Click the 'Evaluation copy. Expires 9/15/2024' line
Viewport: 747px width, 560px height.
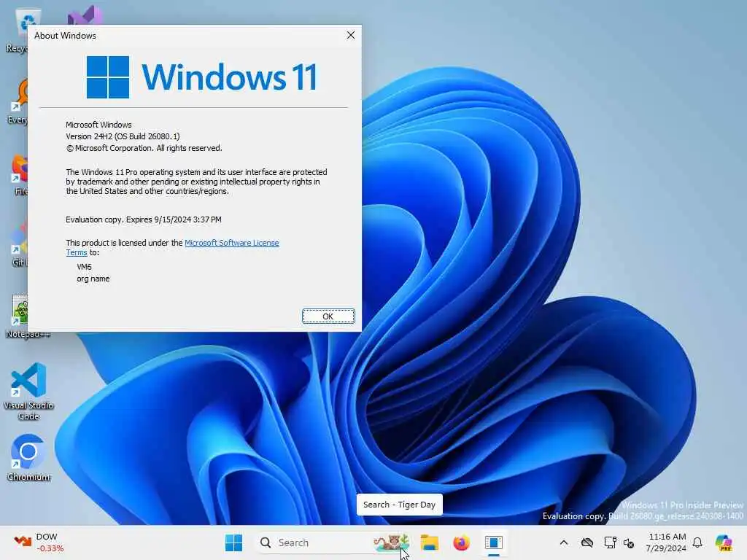coord(144,219)
